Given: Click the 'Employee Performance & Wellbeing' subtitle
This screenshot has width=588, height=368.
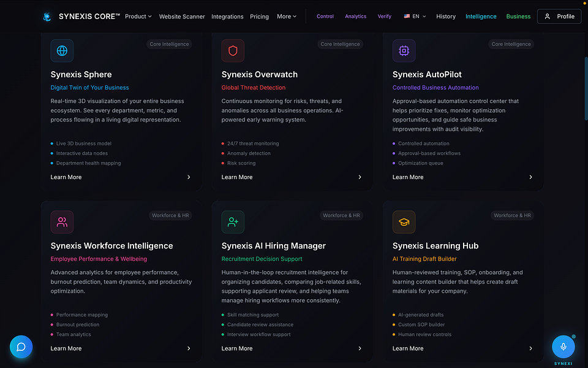Looking at the screenshot, I should click(x=99, y=259).
